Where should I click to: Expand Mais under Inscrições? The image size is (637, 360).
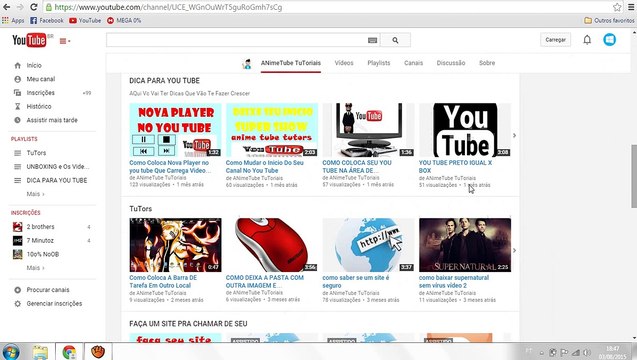(x=35, y=268)
